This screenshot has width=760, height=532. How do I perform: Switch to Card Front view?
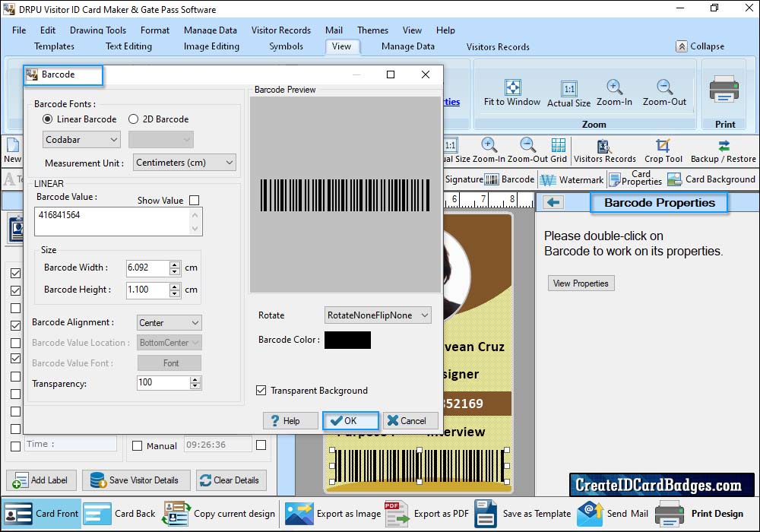[x=41, y=514]
